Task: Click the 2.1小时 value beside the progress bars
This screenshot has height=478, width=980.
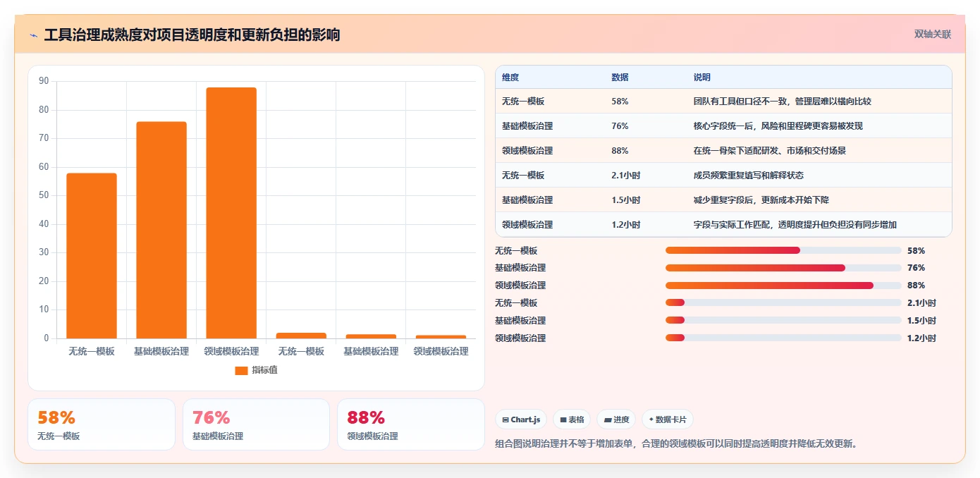Action: [921, 302]
